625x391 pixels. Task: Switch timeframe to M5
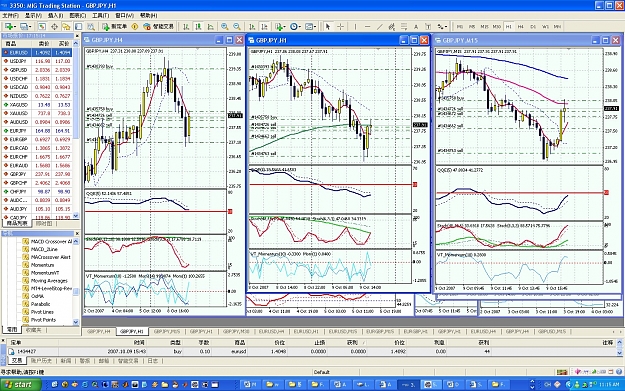pos(472,27)
